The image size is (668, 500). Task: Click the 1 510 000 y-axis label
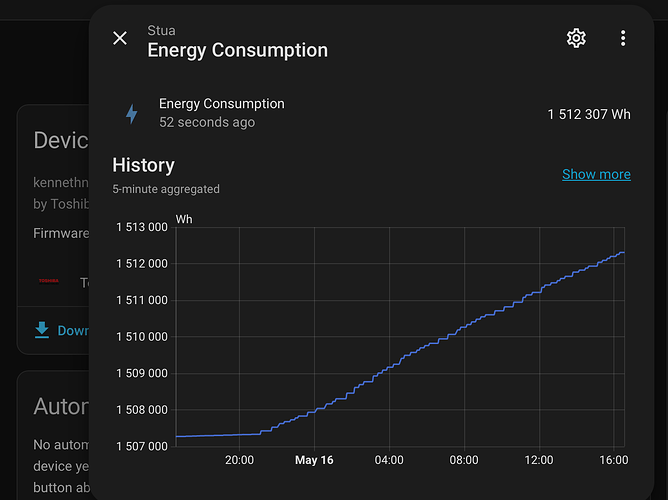point(142,337)
